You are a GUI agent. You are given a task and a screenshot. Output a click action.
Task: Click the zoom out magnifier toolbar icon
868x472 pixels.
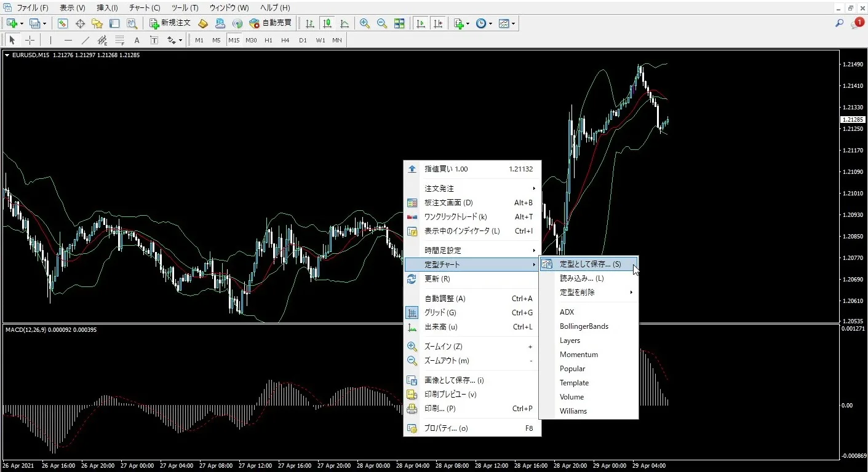[382, 23]
